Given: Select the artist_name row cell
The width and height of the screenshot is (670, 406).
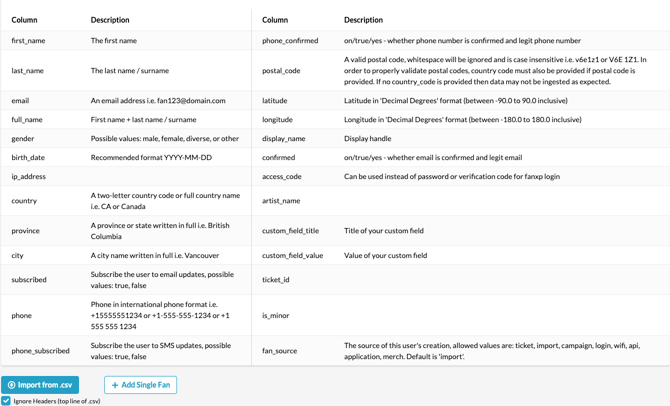Looking at the screenshot, I should pos(281,201).
